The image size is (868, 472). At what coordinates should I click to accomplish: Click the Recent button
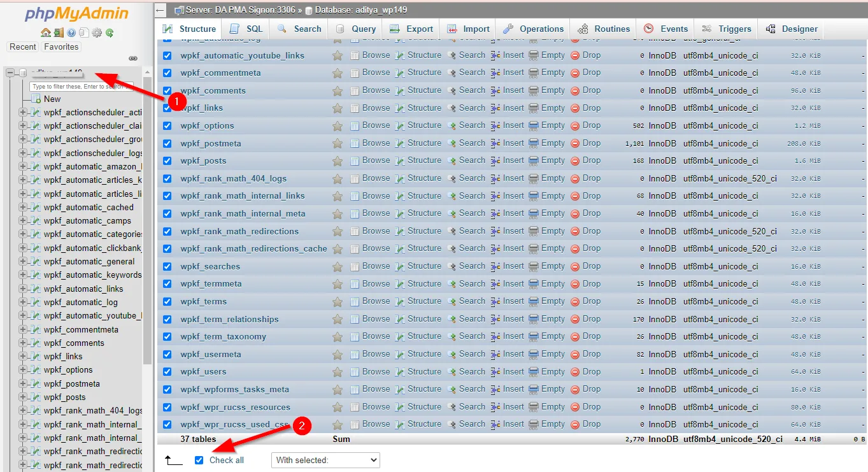coord(23,47)
